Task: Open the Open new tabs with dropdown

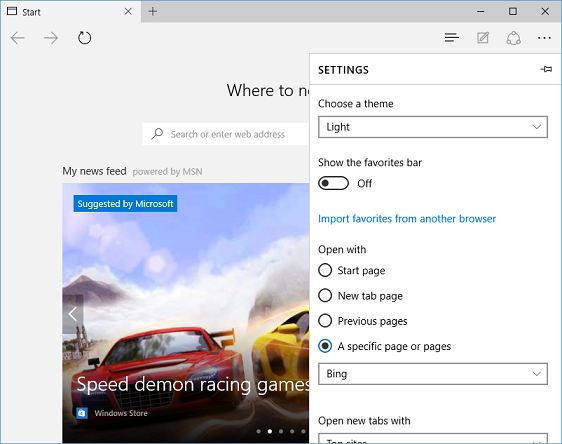Action: coord(433,438)
